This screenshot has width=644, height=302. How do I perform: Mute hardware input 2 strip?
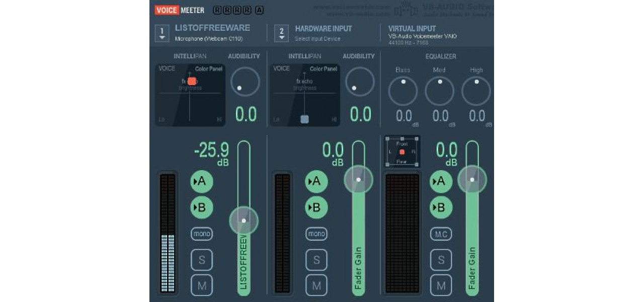coord(316,285)
